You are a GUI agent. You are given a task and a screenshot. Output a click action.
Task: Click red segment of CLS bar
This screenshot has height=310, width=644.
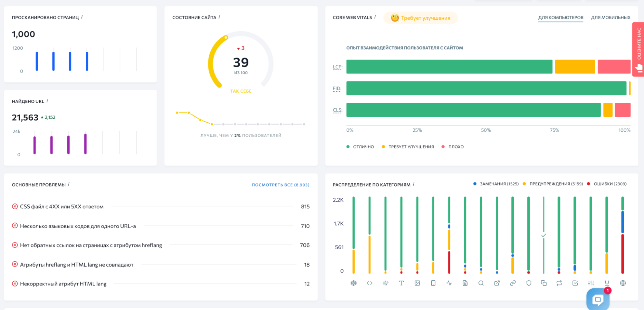click(x=622, y=110)
